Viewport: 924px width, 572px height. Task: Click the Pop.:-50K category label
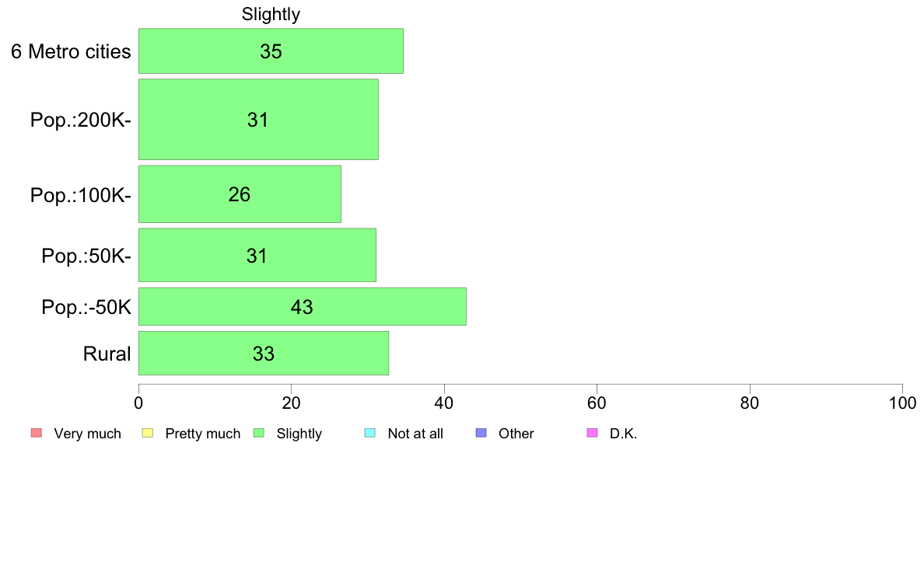point(86,308)
